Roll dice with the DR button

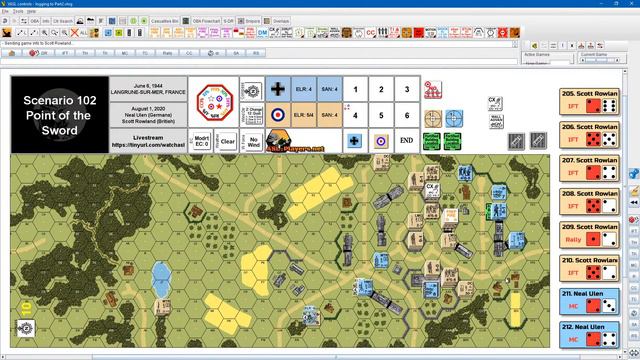click(38, 53)
